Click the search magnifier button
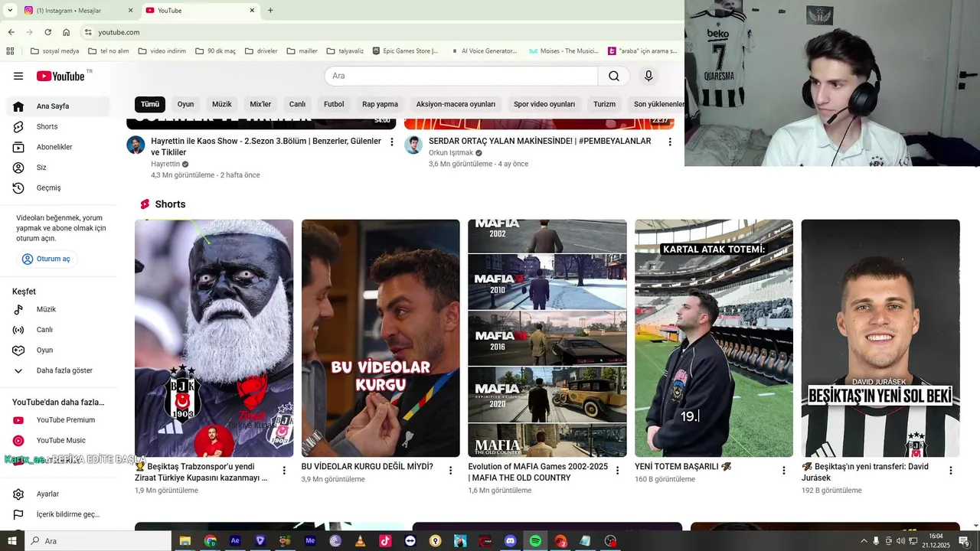Viewport: 980px width, 551px height. pyautogui.click(x=614, y=76)
